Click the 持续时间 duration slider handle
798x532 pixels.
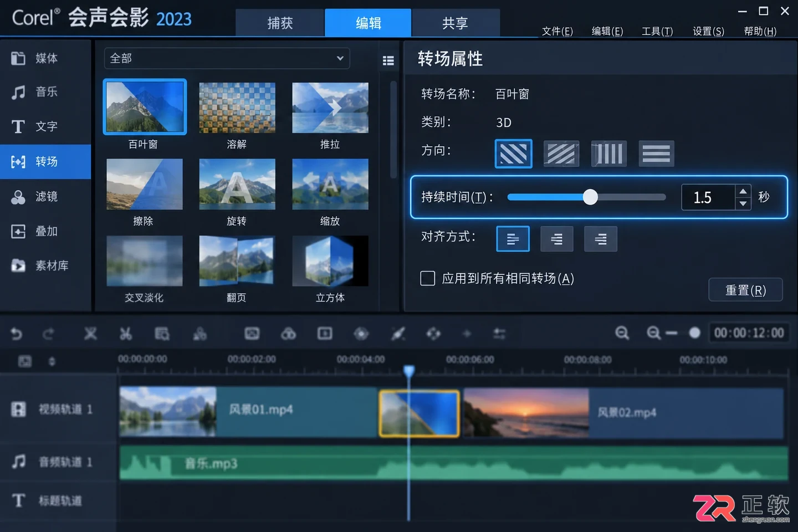(x=590, y=197)
